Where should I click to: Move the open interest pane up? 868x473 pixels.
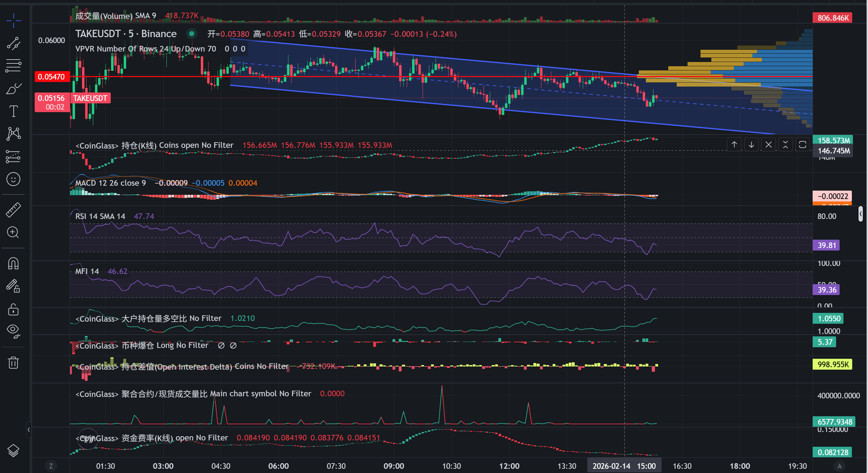(734, 145)
